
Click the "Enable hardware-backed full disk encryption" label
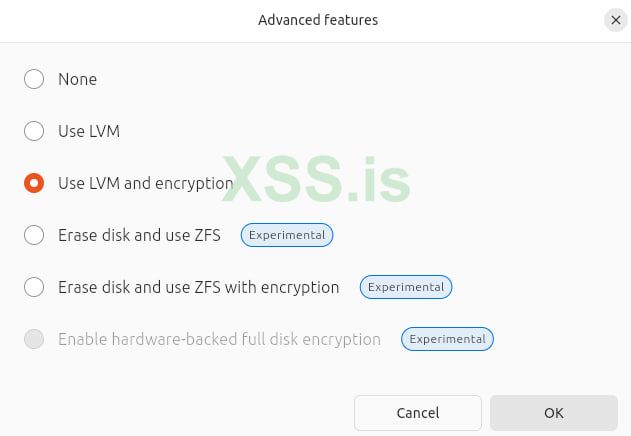click(x=219, y=339)
